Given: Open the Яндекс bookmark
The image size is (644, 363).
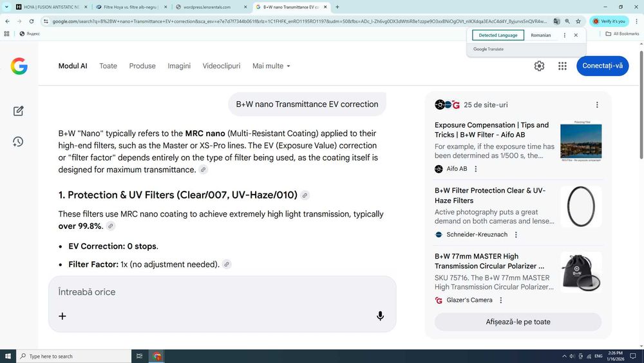Looking at the screenshot, I should (x=30, y=34).
